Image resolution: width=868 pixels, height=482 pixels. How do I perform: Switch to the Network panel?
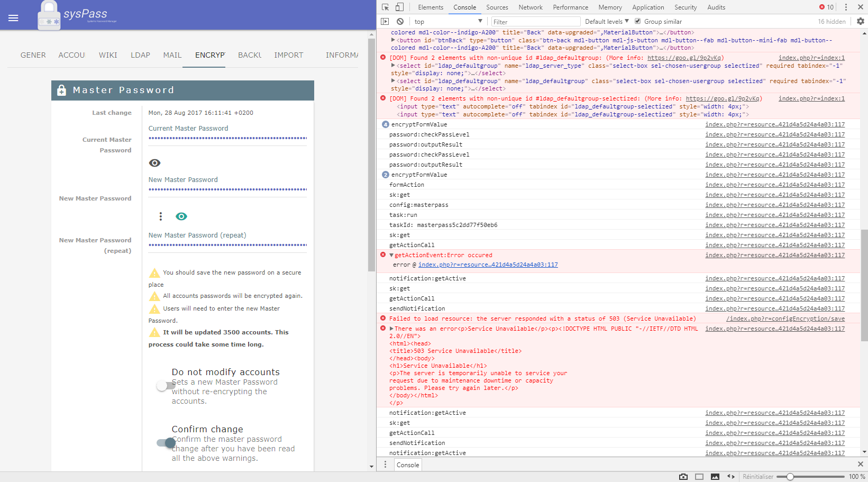530,7
